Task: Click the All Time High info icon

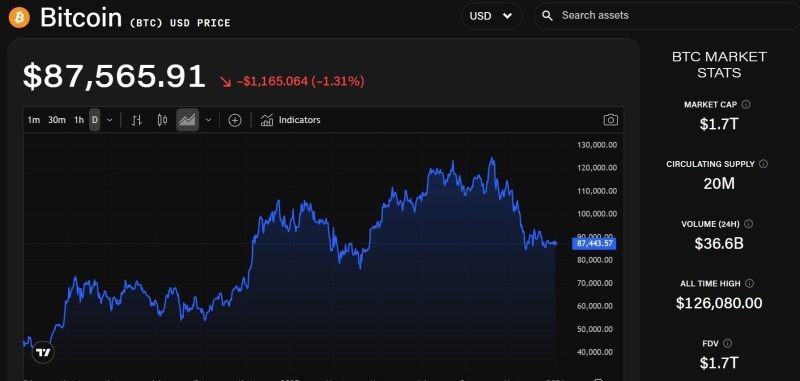Action: pyautogui.click(x=749, y=284)
